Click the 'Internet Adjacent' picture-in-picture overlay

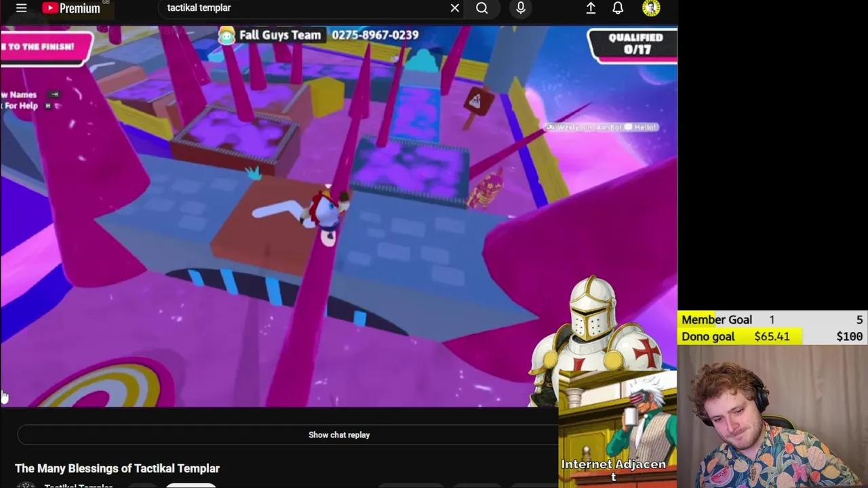(x=618, y=428)
